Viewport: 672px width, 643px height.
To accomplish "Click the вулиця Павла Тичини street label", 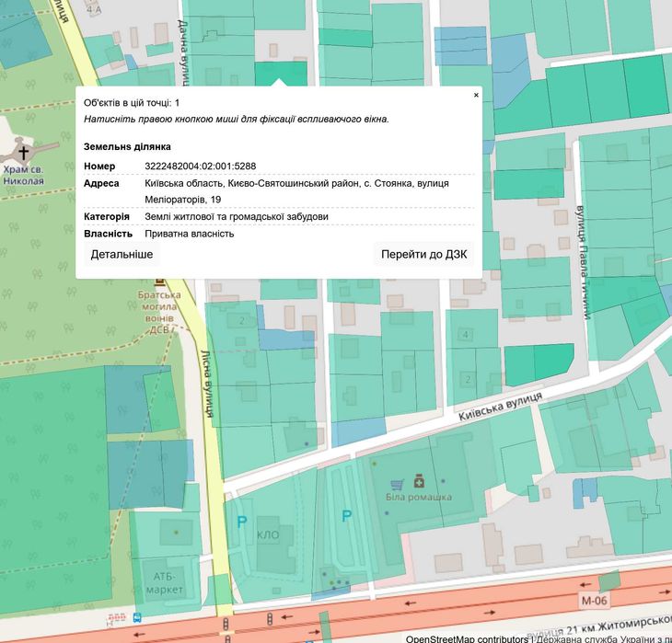I will pyautogui.click(x=583, y=262).
